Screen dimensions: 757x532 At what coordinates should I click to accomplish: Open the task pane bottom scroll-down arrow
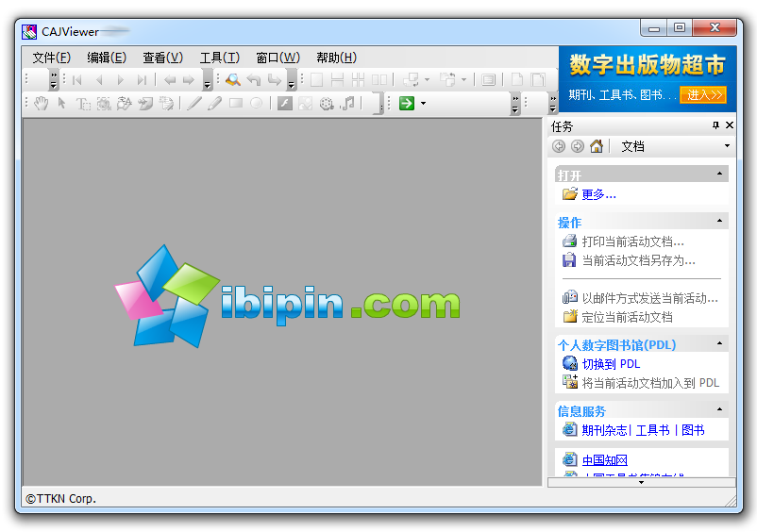pos(641,482)
